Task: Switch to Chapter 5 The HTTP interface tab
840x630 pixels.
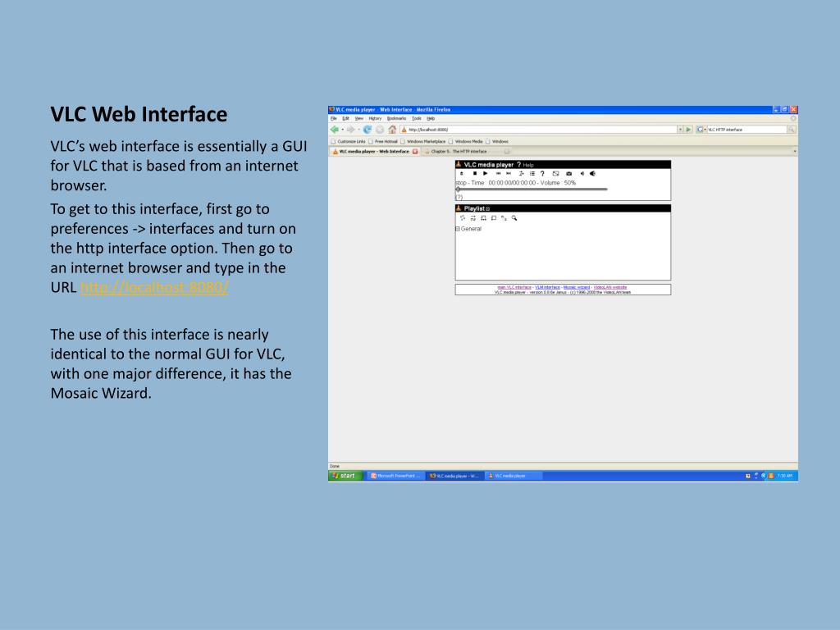Action: point(464,152)
